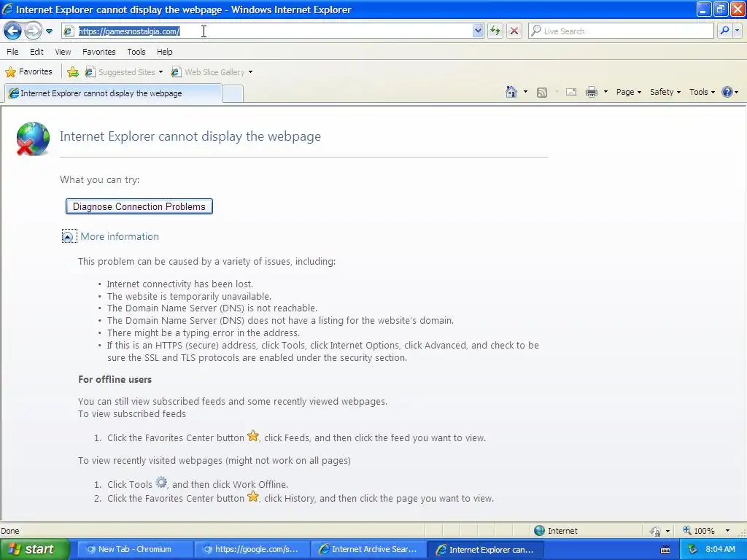Expand the Web Slice Gallery dropdown arrow
The width and height of the screenshot is (747, 560).
[251, 72]
